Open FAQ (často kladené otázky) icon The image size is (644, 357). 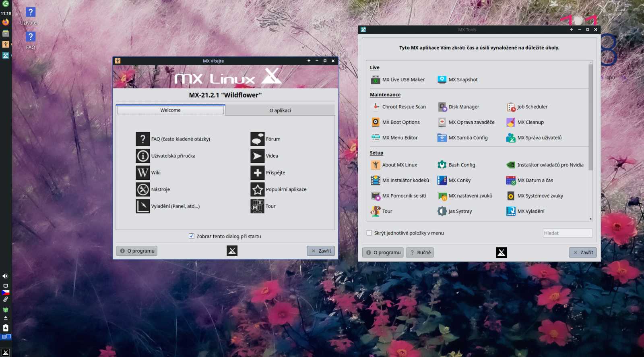tap(142, 139)
